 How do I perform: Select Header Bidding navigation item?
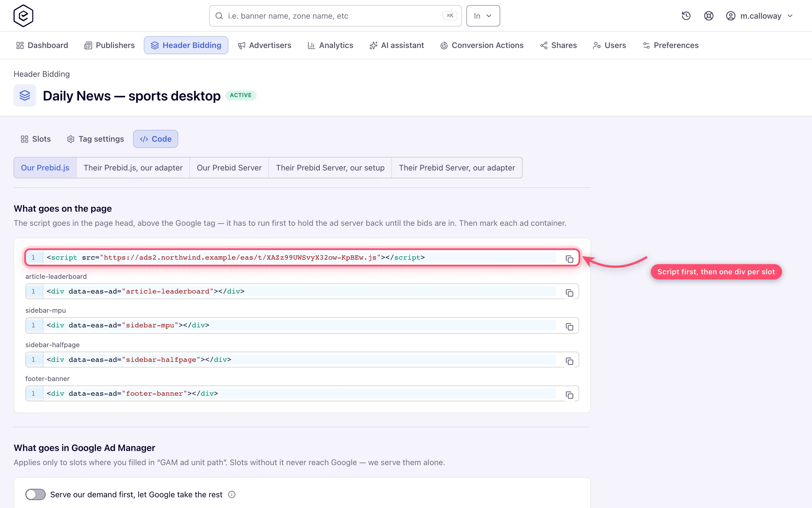186,45
